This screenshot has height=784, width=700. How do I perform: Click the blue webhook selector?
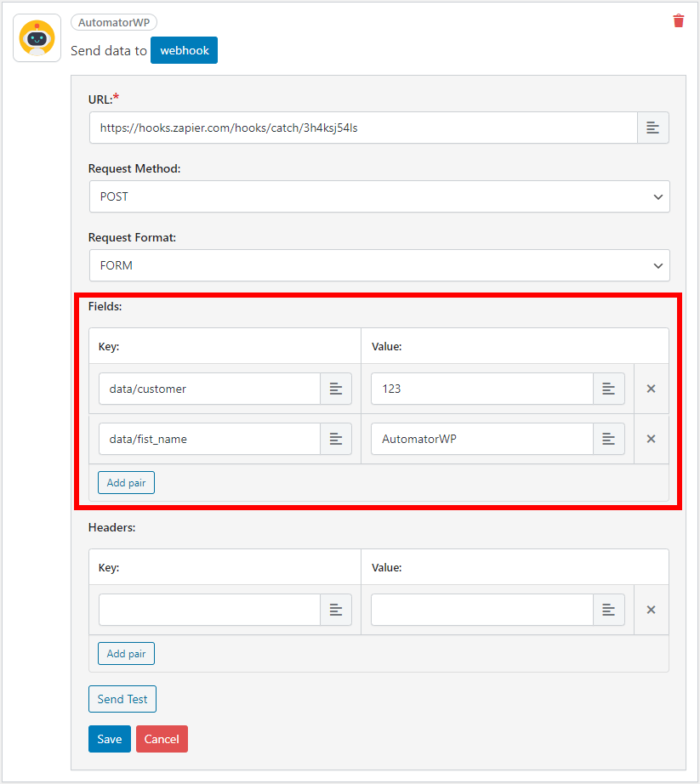click(184, 50)
